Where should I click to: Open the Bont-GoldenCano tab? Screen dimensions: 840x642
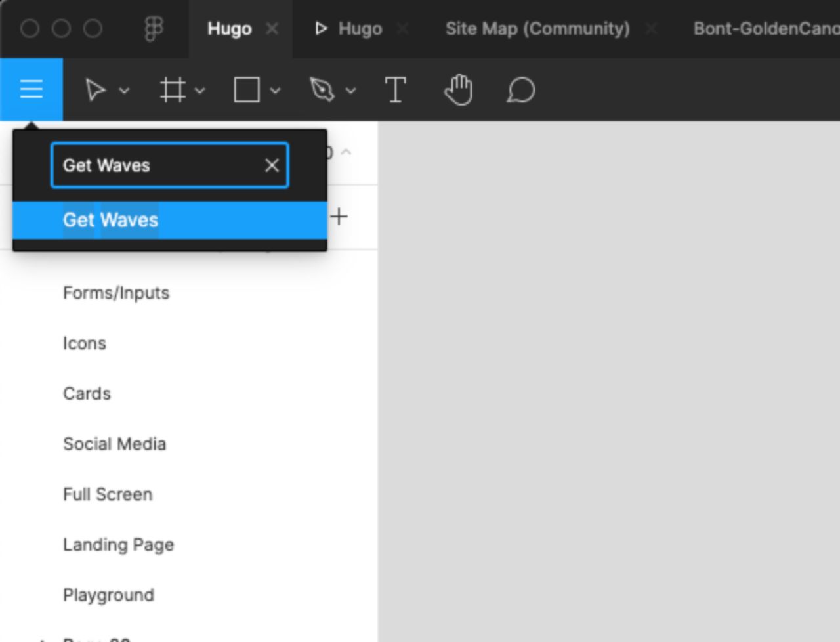[766, 29]
